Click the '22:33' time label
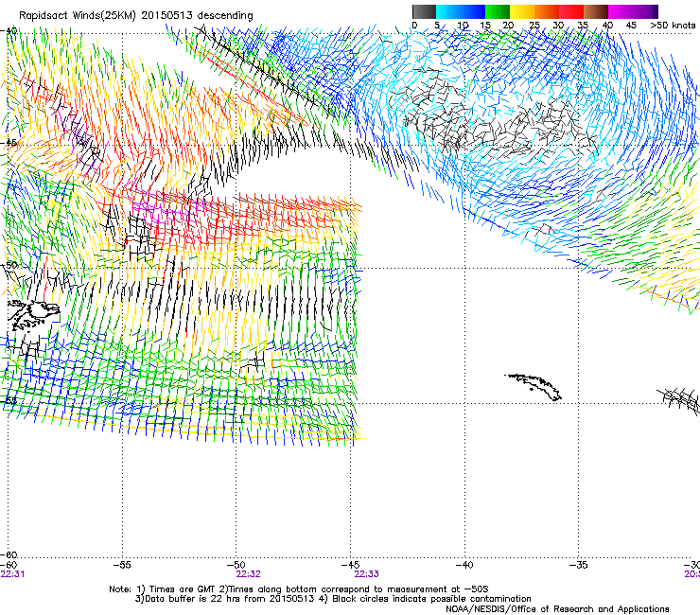This screenshot has width=700, height=615. 366,574
